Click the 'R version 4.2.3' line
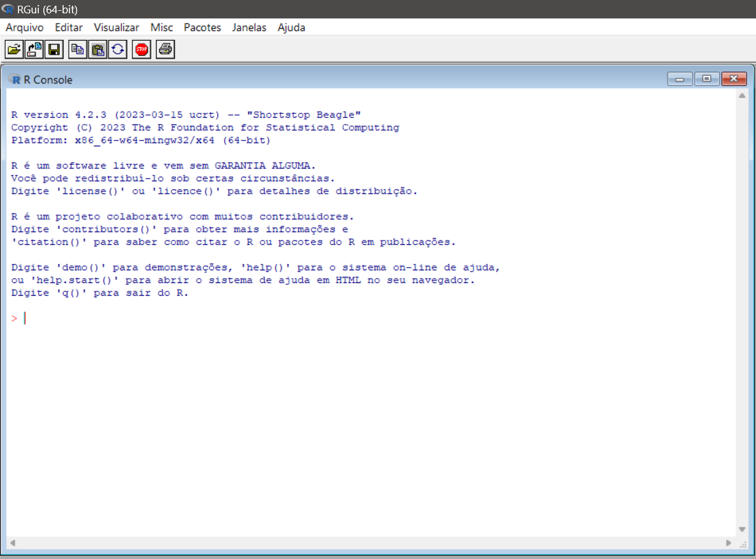The height and width of the screenshot is (559, 756). click(x=186, y=114)
